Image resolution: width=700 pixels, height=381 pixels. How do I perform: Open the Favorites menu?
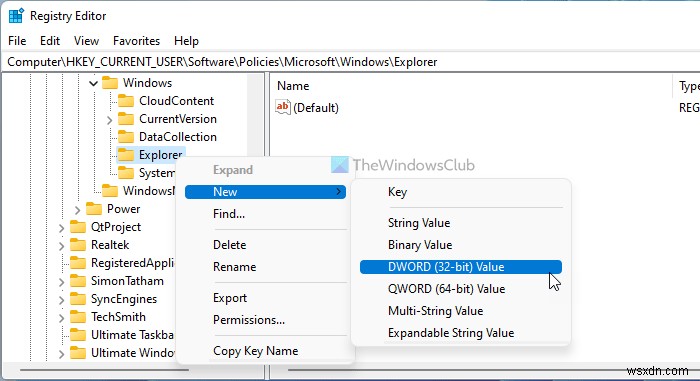pos(136,41)
